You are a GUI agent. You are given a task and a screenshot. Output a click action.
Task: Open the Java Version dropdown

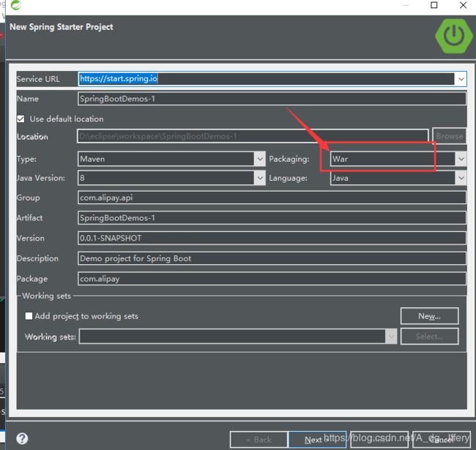[172, 178]
